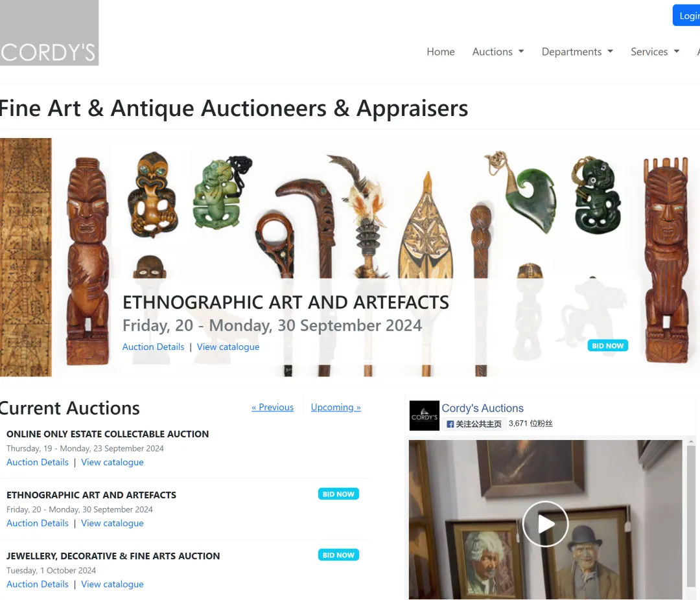Screen dimensions: 700x600
Task: Play the Facebook video with the play button
Action: pyautogui.click(x=545, y=524)
